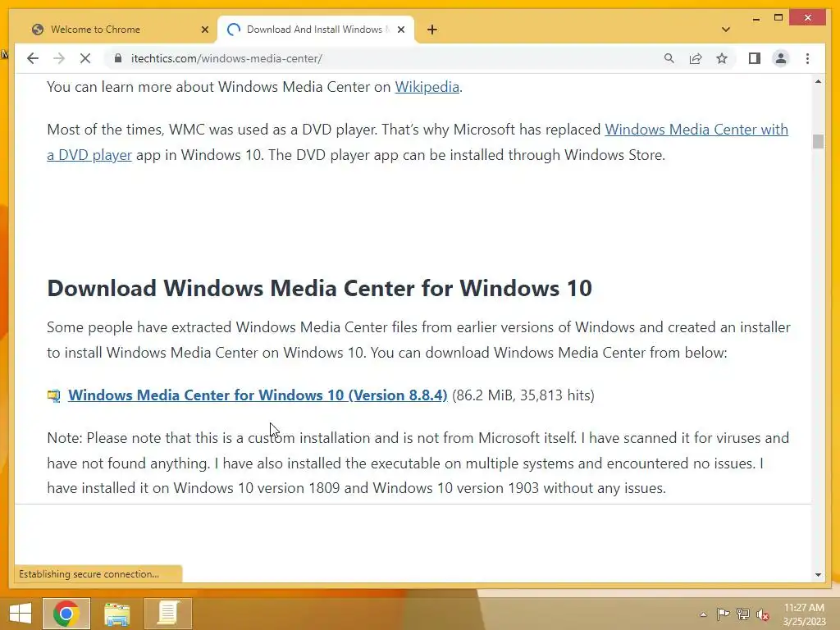Click the Chrome taskbar icon
This screenshot has height=630, width=840.
point(66,613)
